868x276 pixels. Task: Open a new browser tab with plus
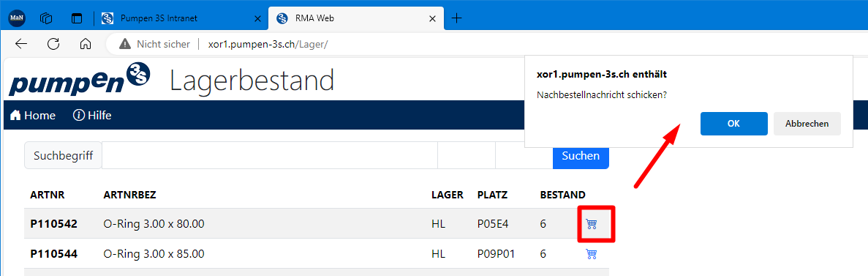(x=456, y=18)
